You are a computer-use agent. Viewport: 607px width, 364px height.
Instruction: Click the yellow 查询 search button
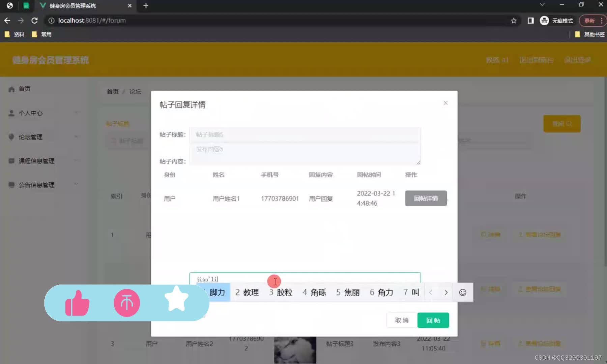[x=562, y=124]
